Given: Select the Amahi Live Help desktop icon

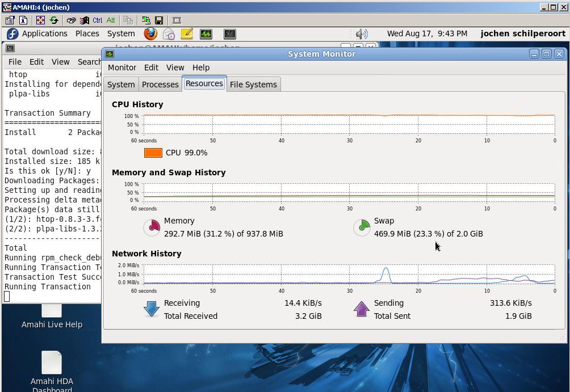Looking at the screenshot, I should pos(52,316).
